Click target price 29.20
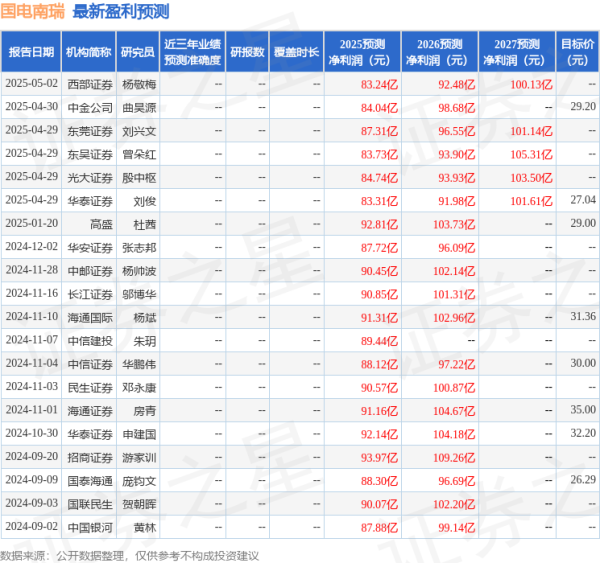This screenshot has height=563, width=600. click(583, 106)
